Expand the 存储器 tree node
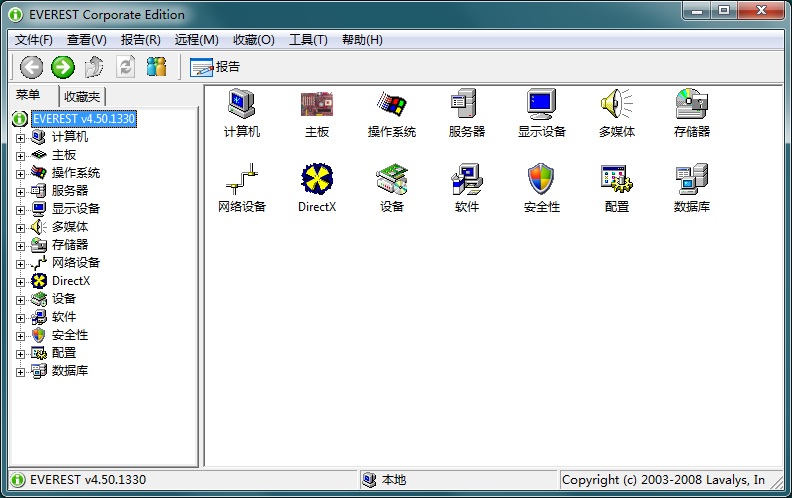This screenshot has width=792, height=498. 20,246
